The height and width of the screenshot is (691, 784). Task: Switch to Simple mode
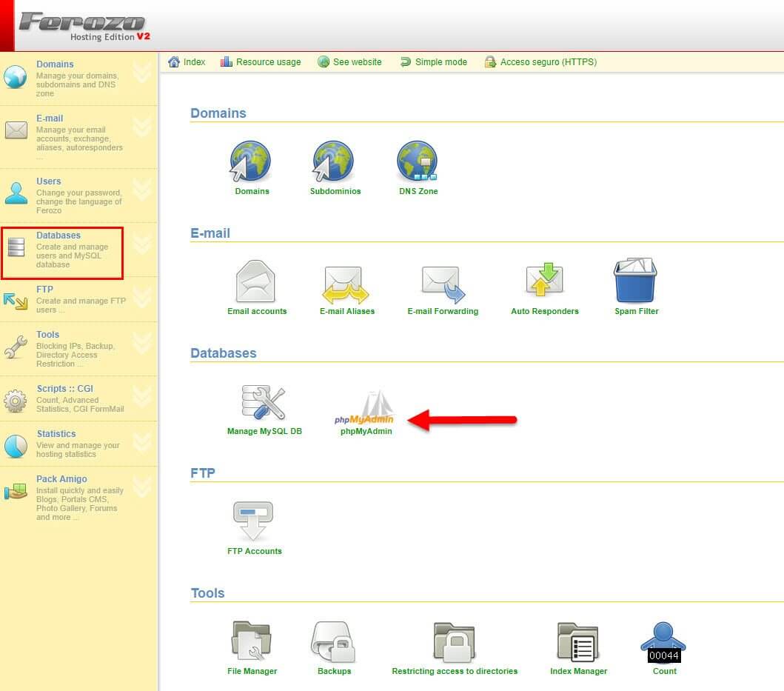[x=434, y=62]
